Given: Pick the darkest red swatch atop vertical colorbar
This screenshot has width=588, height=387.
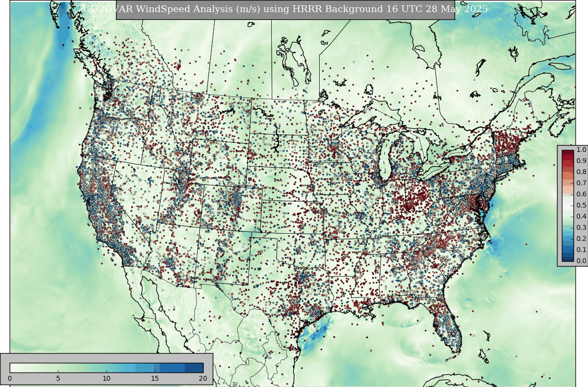Looking at the screenshot, I should tap(568, 153).
